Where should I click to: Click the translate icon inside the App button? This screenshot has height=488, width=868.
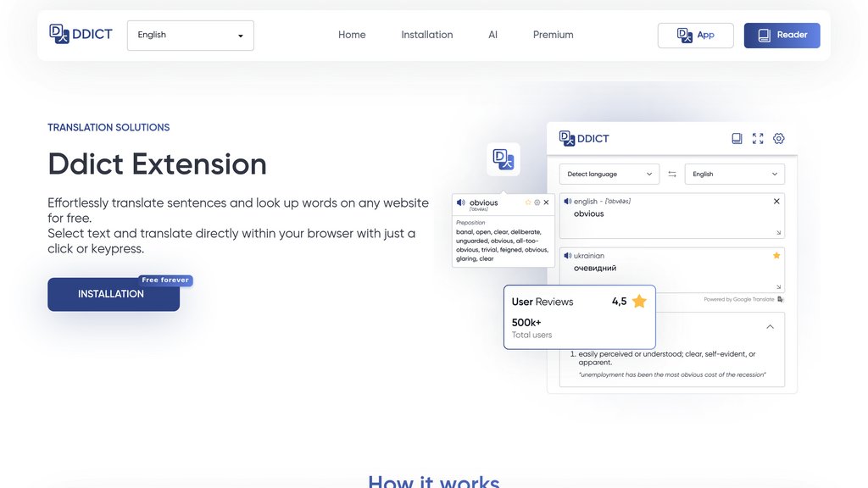[x=685, y=36]
